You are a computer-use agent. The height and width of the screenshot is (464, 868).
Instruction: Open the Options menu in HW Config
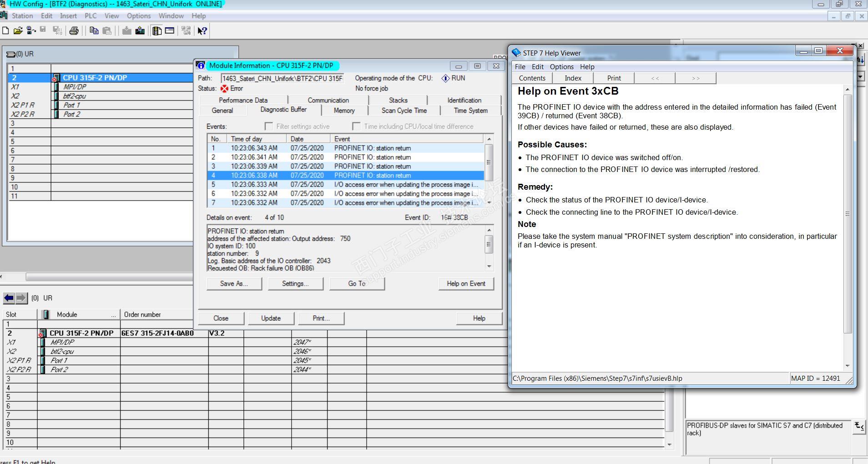click(x=139, y=16)
